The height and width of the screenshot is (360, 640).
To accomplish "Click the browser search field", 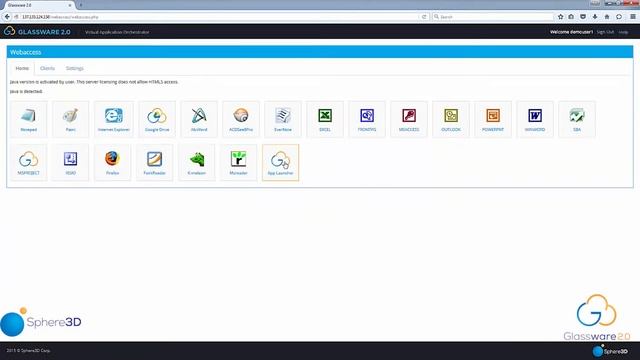I will (493, 17).
